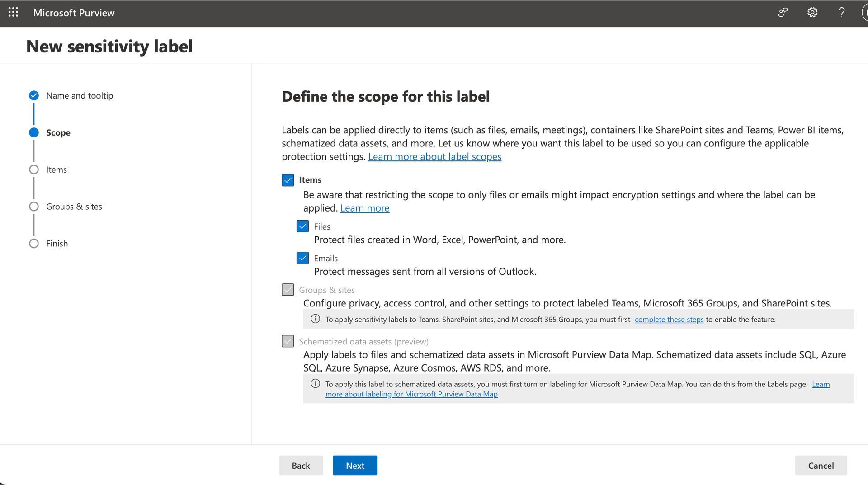Click the Items step circle in the wizard
The image size is (868, 485).
34,170
